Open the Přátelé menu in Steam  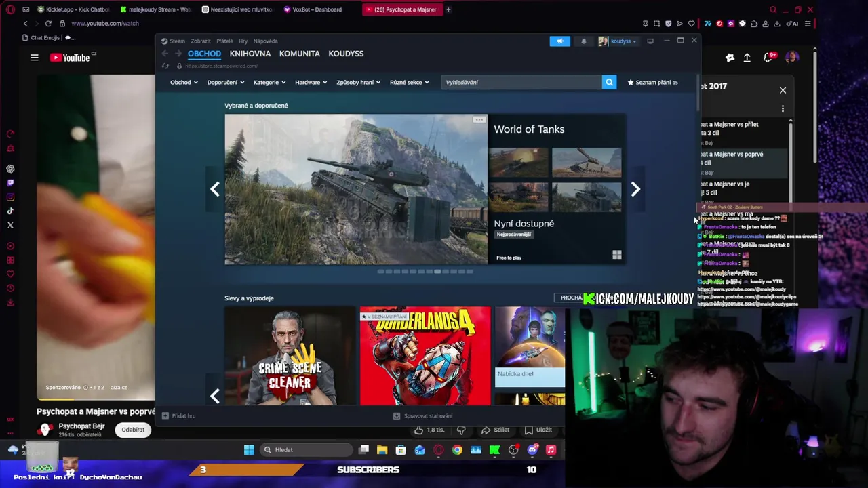coord(224,41)
